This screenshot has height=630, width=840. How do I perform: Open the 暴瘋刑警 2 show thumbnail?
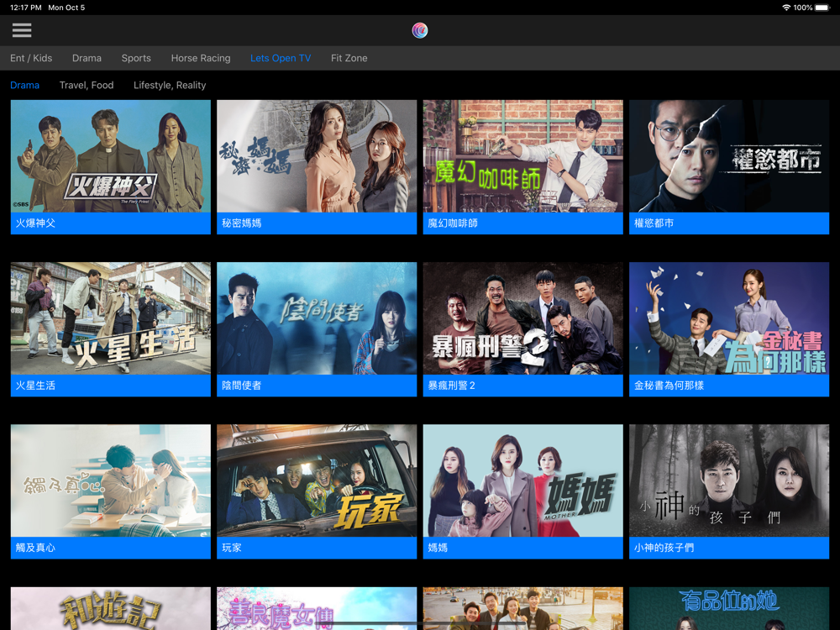pos(522,318)
